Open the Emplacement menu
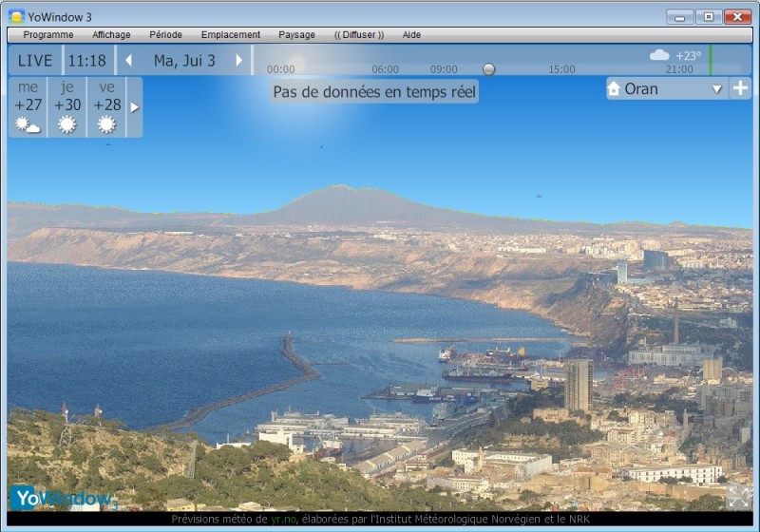The width and height of the screenshot is (760, 532). click(x=231, y=35)
